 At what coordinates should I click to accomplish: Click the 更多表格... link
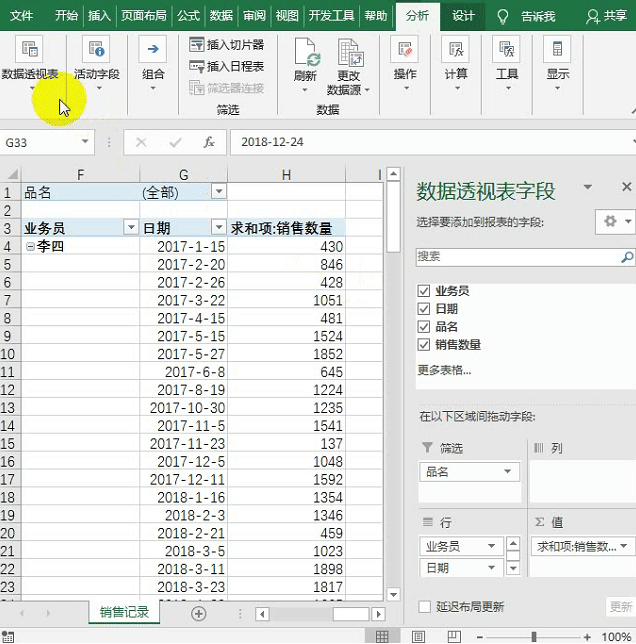444,370
